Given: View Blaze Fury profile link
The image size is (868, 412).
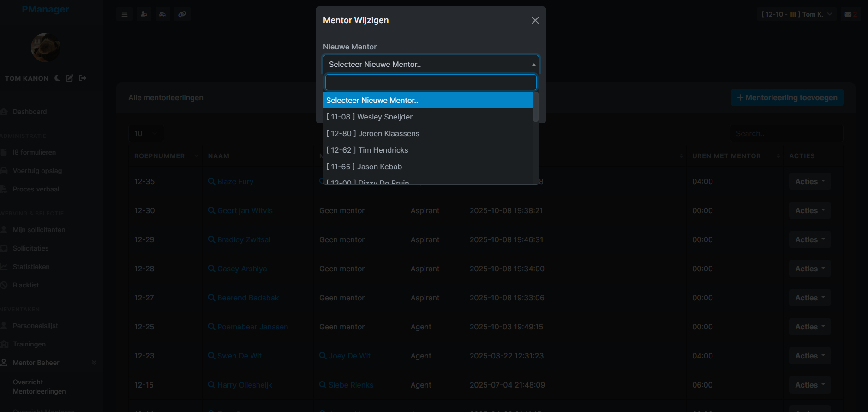Looking at the screenshot, I should pyautogui.click(x=231, y=181).
